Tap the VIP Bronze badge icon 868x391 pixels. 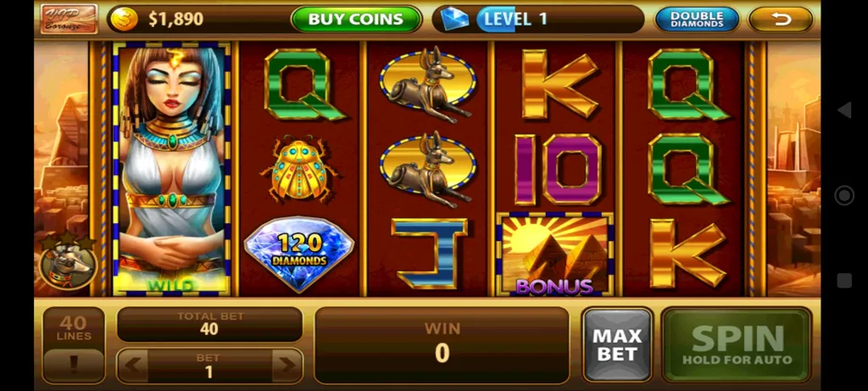pos(69,19)
